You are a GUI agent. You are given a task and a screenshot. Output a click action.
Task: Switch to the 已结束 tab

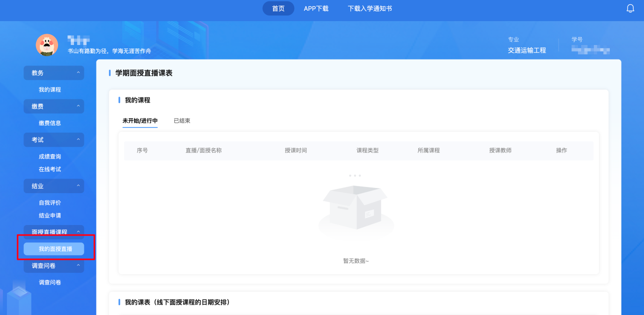pyautogui.click(x=182, y=121)
